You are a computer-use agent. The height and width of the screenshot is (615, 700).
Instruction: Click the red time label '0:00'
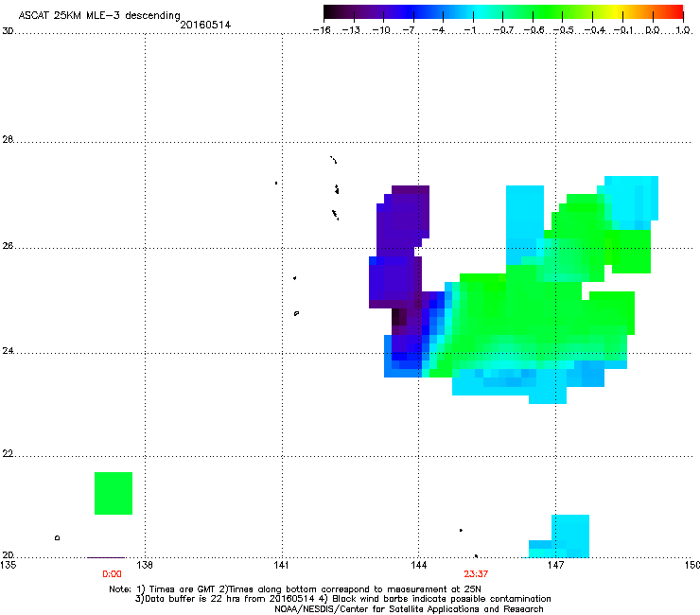[x=112, y=574]
